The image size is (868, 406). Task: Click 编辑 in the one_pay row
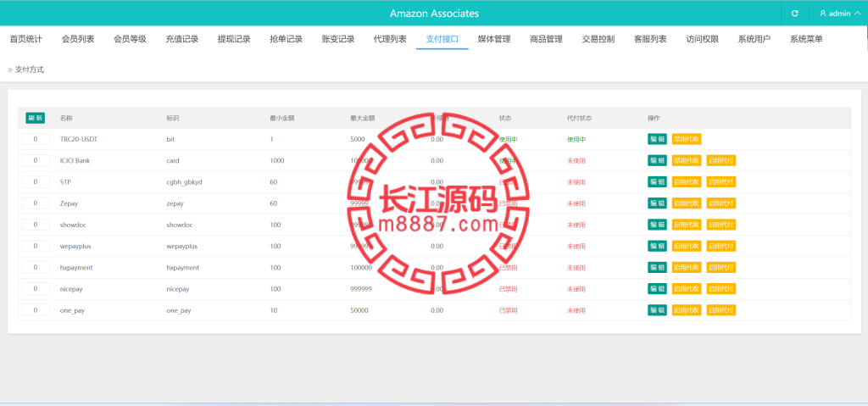657,310
